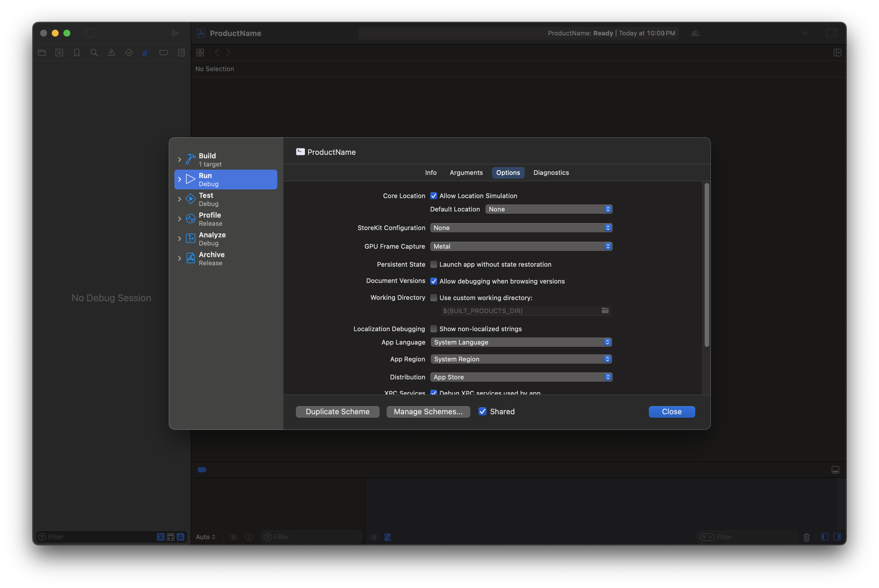Open the related items grid icon
The width and height of the screenshot is (879, 588).
[200, 53]
